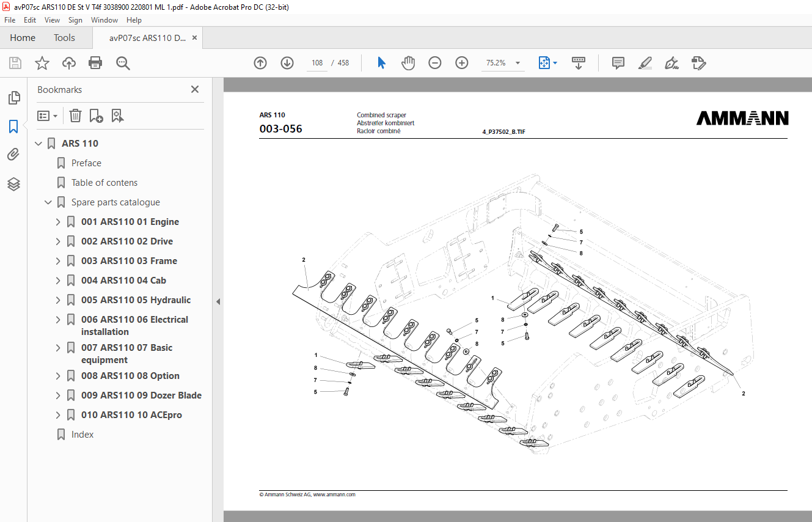Image resolution: width=812 pixels, height=522 pixels.
Task: Click the zoom percentage field showing 75.2%
Action: pyautogui.click(x=497, y=63)
